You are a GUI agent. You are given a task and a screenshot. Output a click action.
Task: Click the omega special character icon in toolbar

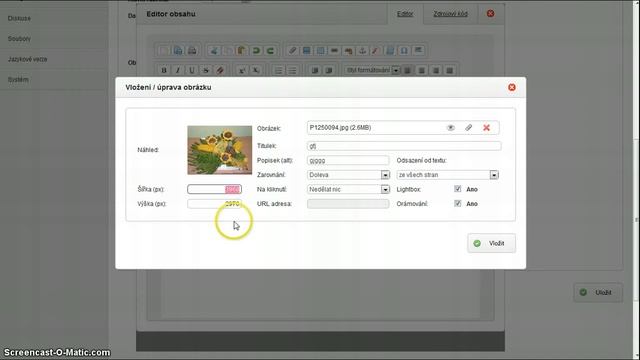[x=404, y=51]
